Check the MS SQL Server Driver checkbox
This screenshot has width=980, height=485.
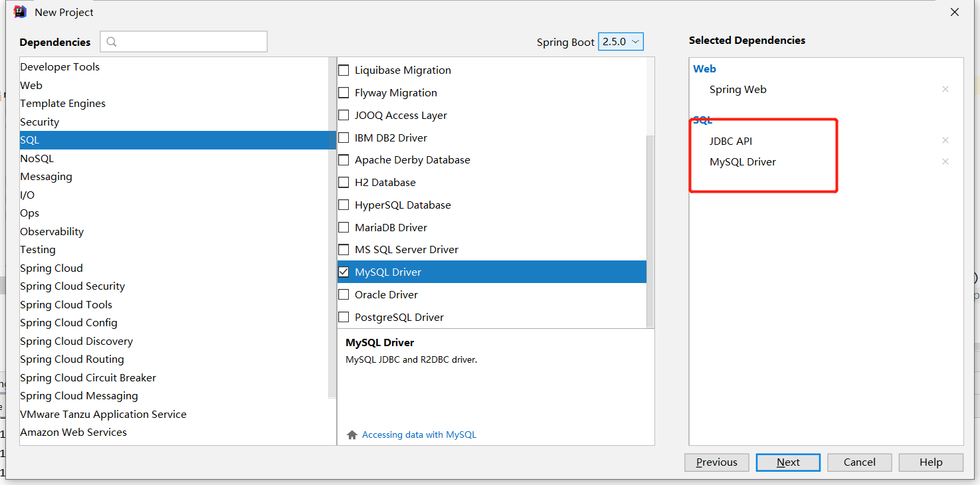343,249
